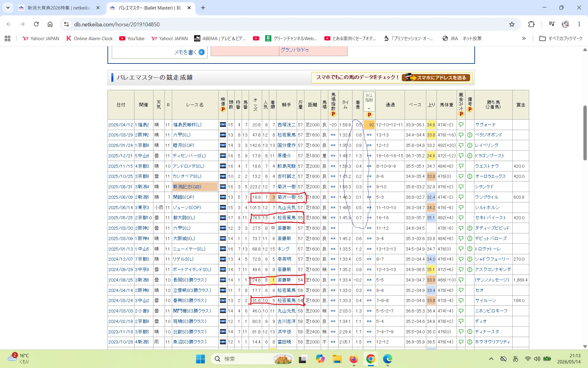Open 新潟記念(GIII) race link
The width and height of the screenshot is (588, 368).
tap(187, 186)
